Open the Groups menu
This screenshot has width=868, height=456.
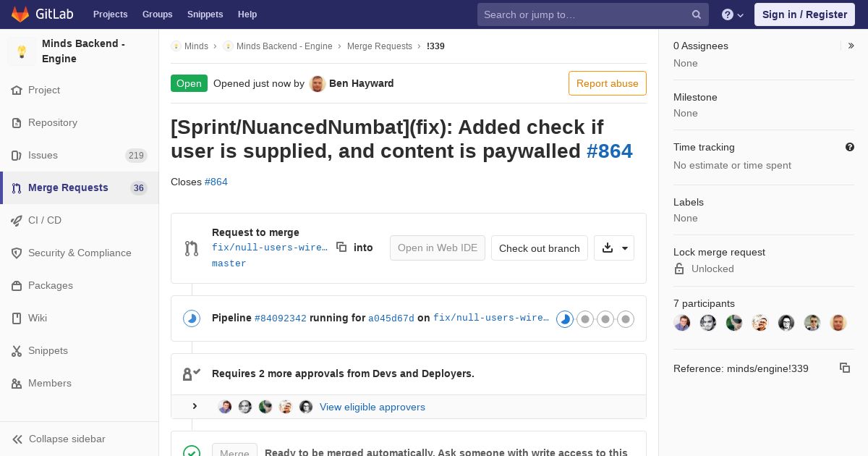(x=157, y=14)
